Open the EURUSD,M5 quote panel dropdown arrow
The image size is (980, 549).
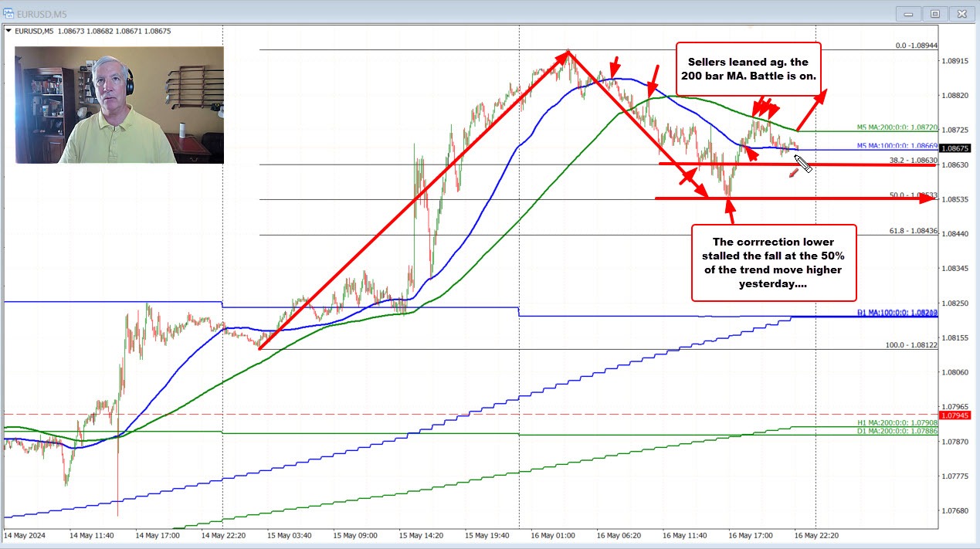pyautogui.click(x=10, y=32)
